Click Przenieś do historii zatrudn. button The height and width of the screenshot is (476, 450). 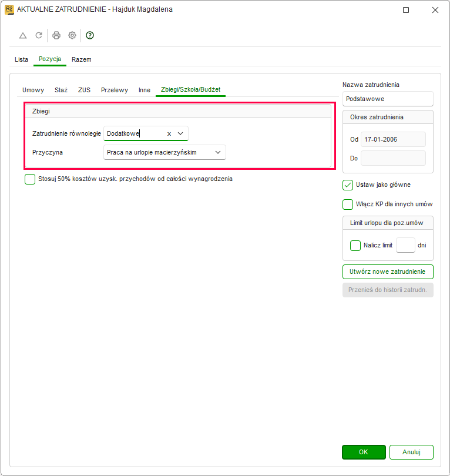[x=388, y=290]
